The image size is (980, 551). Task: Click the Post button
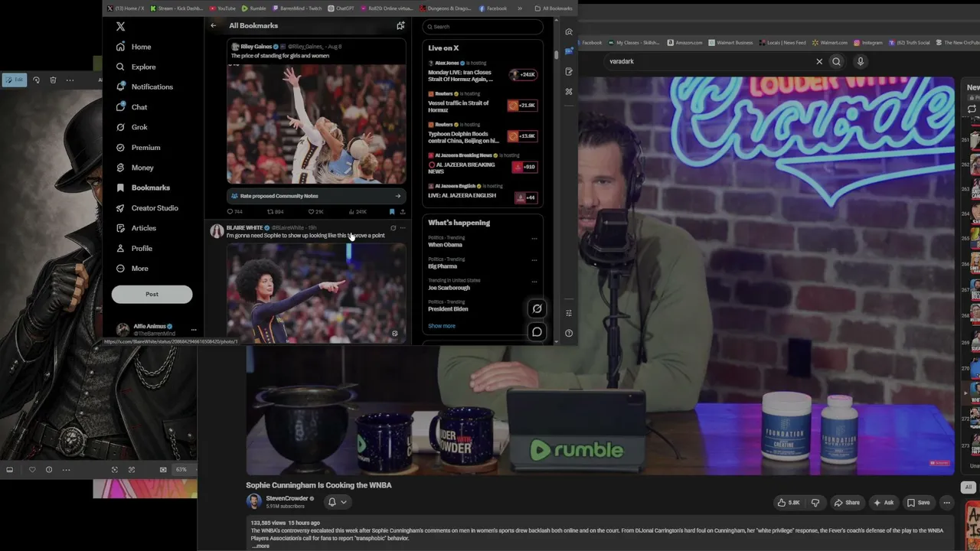click(x=152, y=294)
